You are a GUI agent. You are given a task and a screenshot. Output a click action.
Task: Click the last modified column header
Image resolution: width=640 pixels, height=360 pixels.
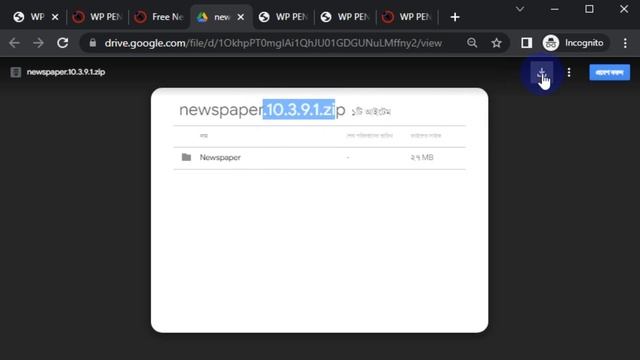coord(369,136)
